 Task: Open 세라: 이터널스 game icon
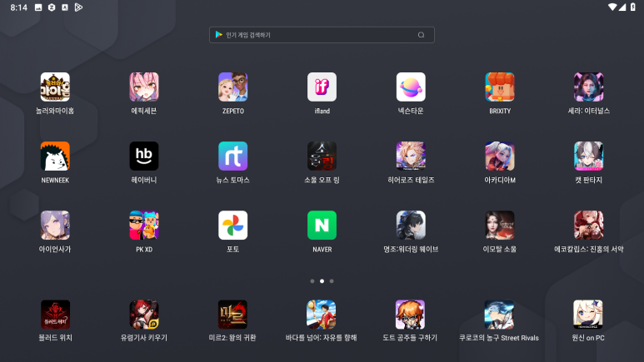pos(588,87)
